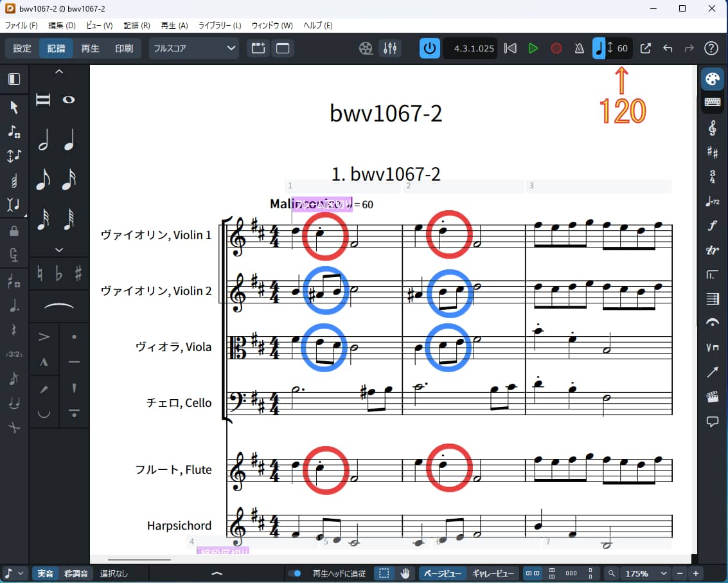Select the pan score hand tool
This screenshot has width=728, height=583.
[407, 572]
